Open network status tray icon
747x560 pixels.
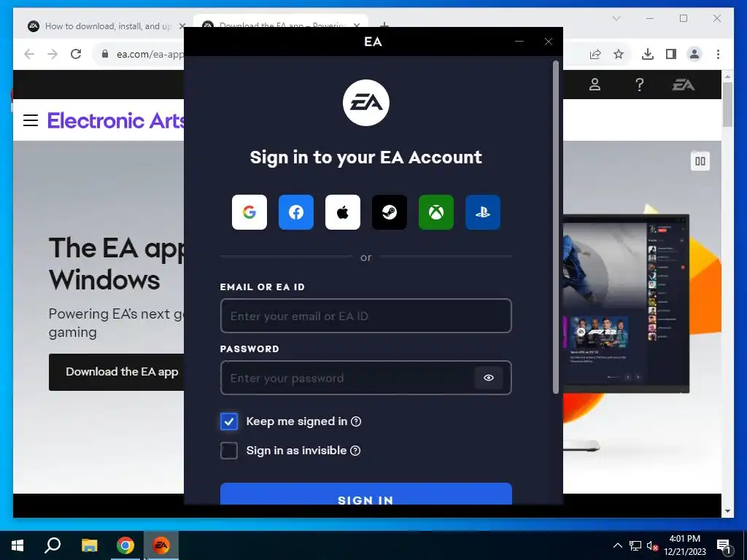[x=635, y=545]
